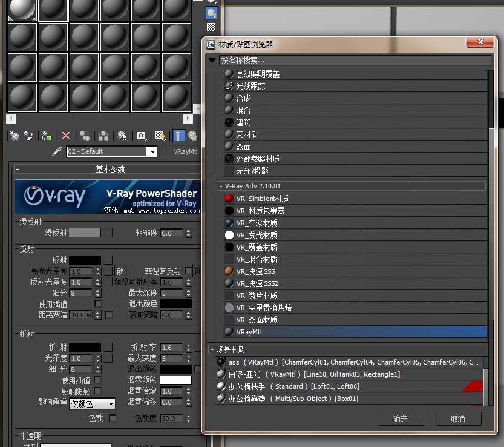Screen dimensions: 504x447
Task: Click sample slots right scroll arrow
Action: [x=188, y=119]
